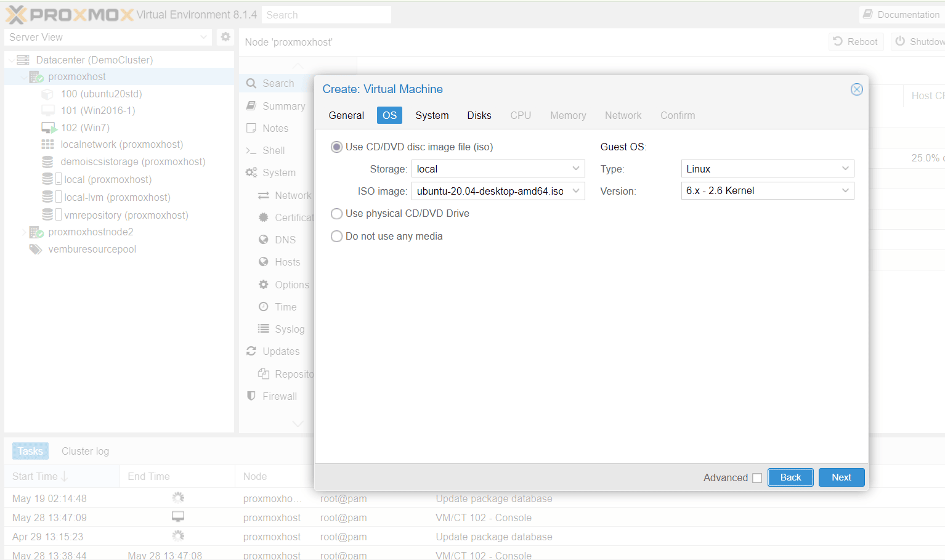The image size is (945, 560).
Task: Click the System gears icon
Action: coord(251,172)
